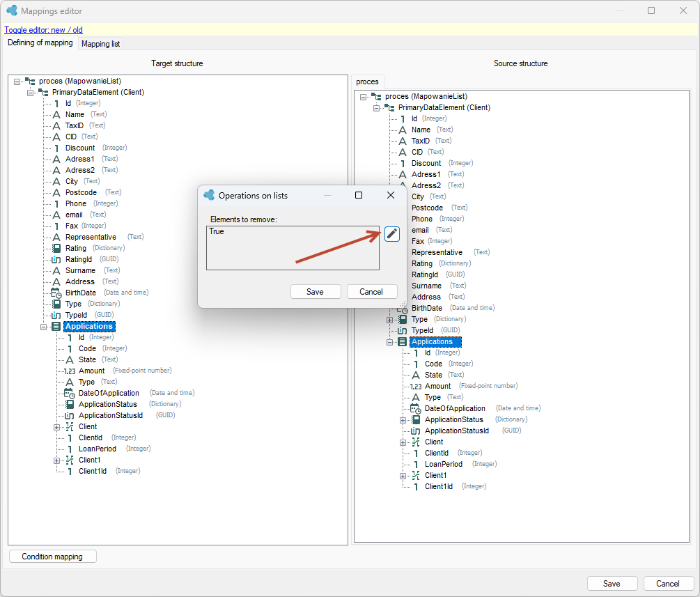
Task: Click the Toggle editor: new / old link
Action: 43,30
